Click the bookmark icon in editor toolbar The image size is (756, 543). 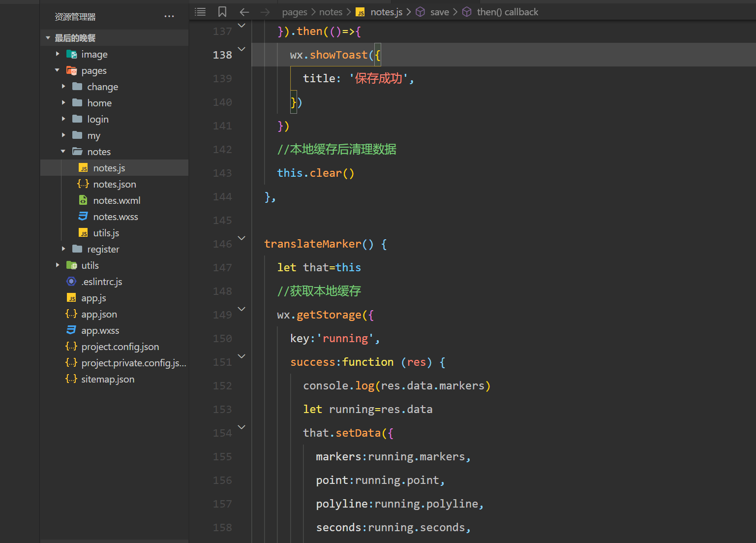[x=222, y=12]
